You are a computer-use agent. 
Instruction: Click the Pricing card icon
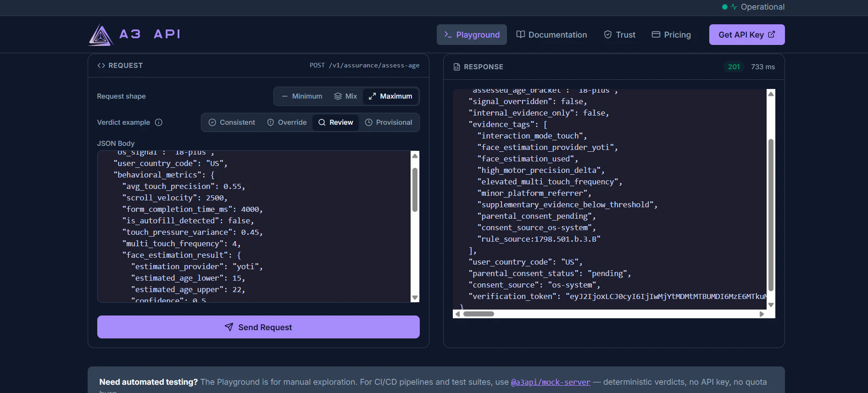tap(656, 34)
